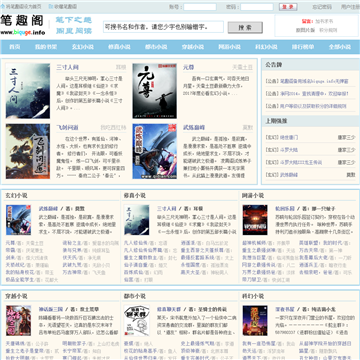Open 最强反套路系统 in the 修真小说 list
Image resolution: width=360 pixels, height=360 pixels.
tap(198, 258)
